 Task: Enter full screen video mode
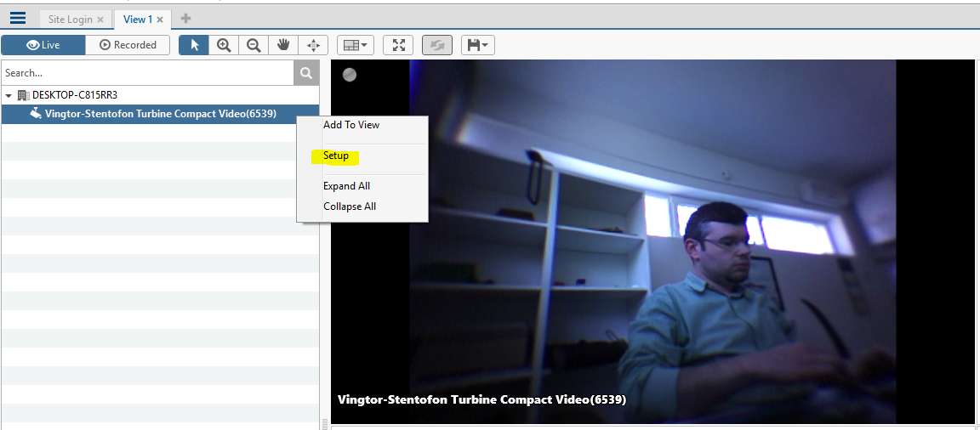coord(398,45)
